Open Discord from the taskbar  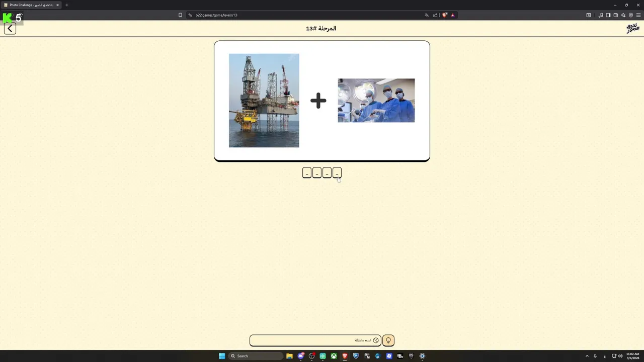[x=301, y=356]
